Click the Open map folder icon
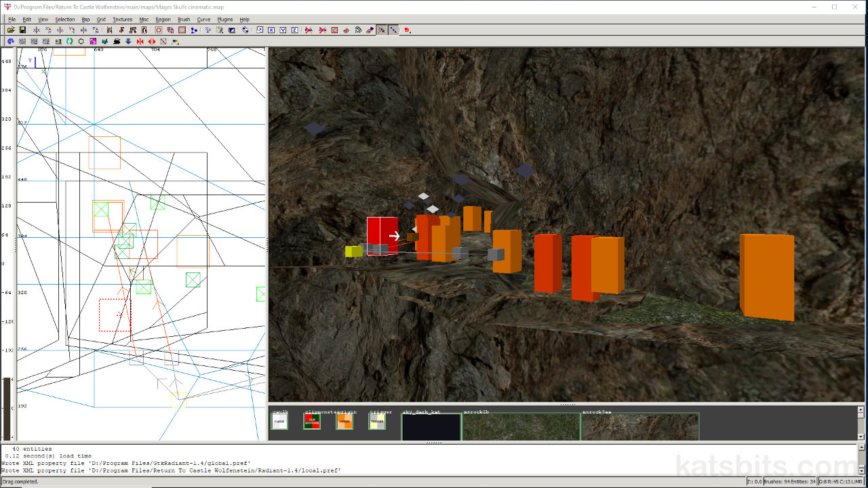868x488 pixels. (x=11, y=30)
